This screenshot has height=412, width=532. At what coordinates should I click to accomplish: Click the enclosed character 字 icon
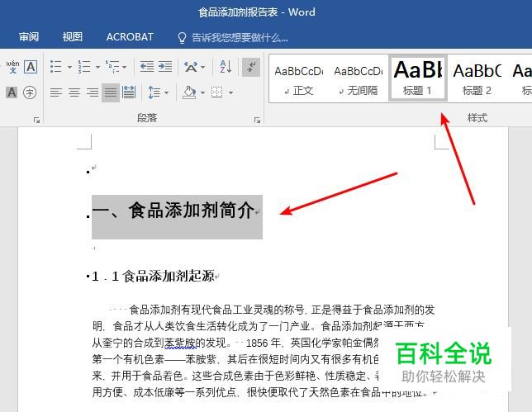(30, 92)
